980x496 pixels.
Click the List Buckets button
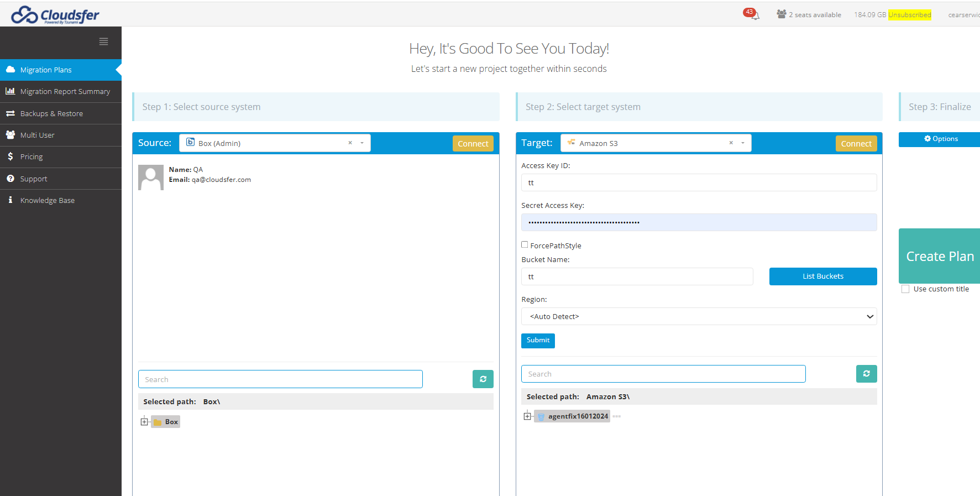pos(823,276)
